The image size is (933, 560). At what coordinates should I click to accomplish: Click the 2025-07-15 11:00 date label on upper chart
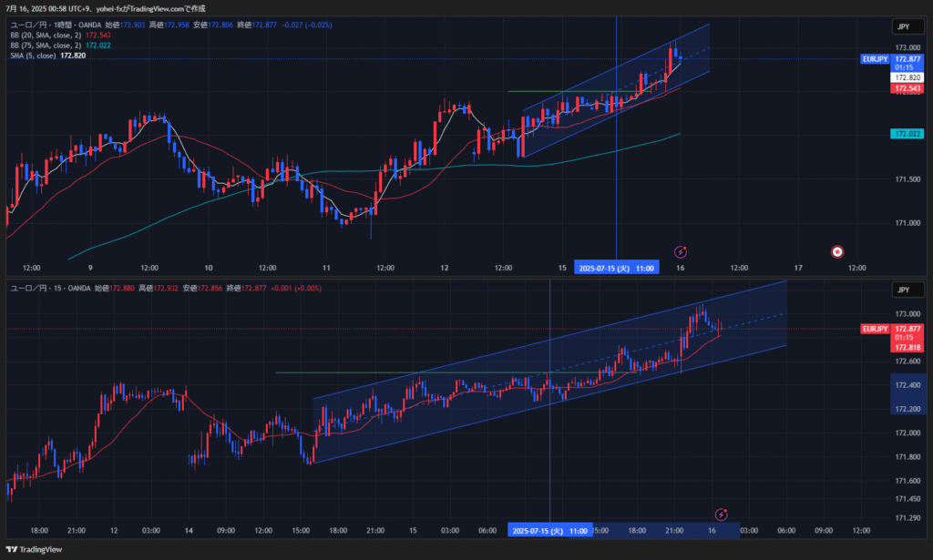(616, 269)
